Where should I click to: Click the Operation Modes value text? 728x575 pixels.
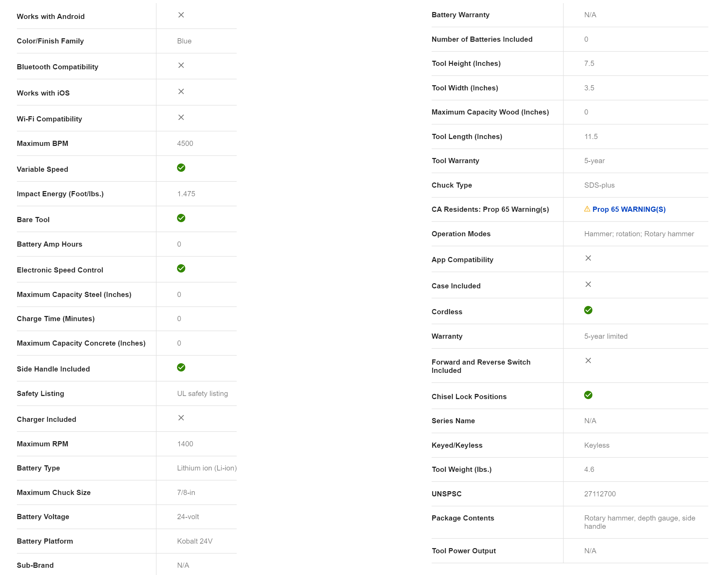coord(639,234)
